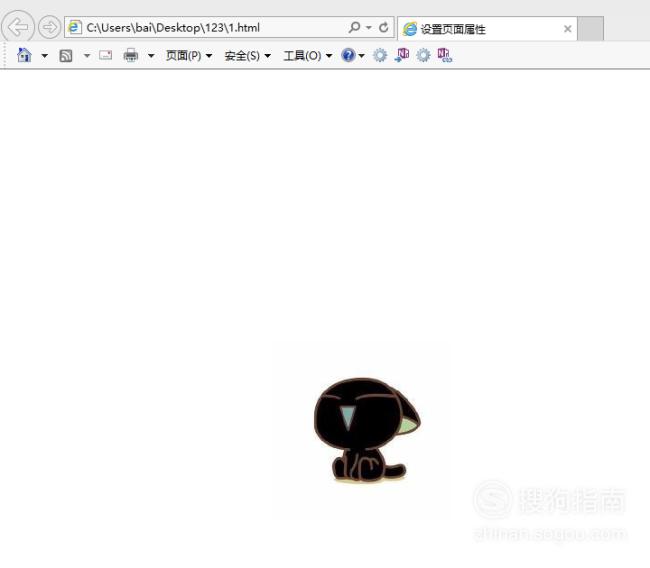Expand the feeds dropdown arrow
The width and height of the screenshot is (650, 568).
[87, 55]
